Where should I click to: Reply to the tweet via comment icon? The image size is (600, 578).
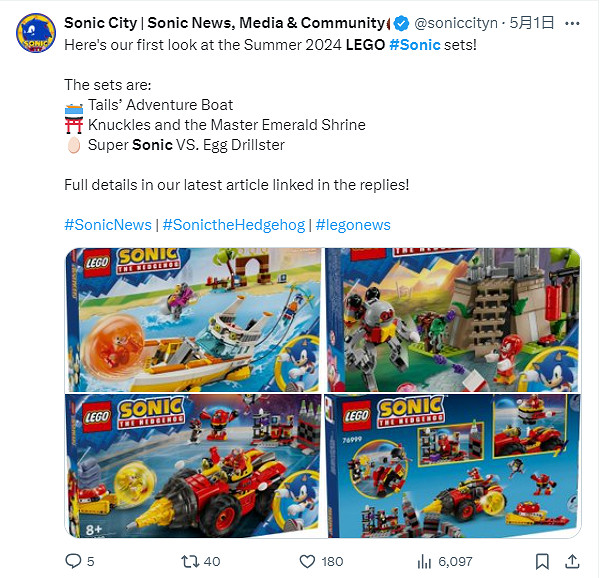tap(73, 561)
